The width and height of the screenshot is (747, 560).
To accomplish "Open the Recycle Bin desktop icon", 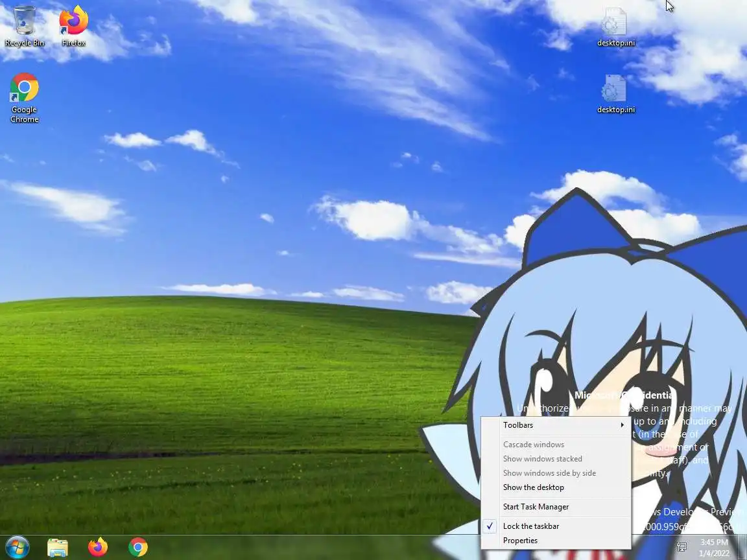I will tap(24, 26).
